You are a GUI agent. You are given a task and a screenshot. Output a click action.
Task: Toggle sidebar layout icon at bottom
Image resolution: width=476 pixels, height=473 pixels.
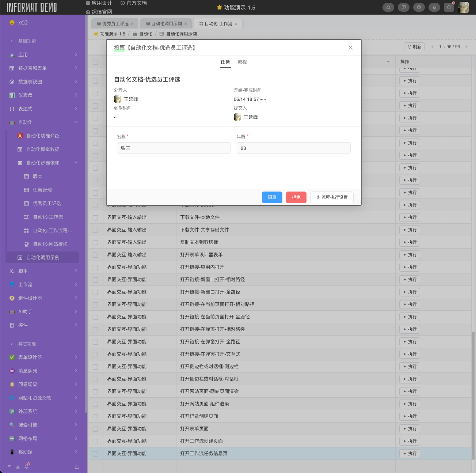(77, 467)
